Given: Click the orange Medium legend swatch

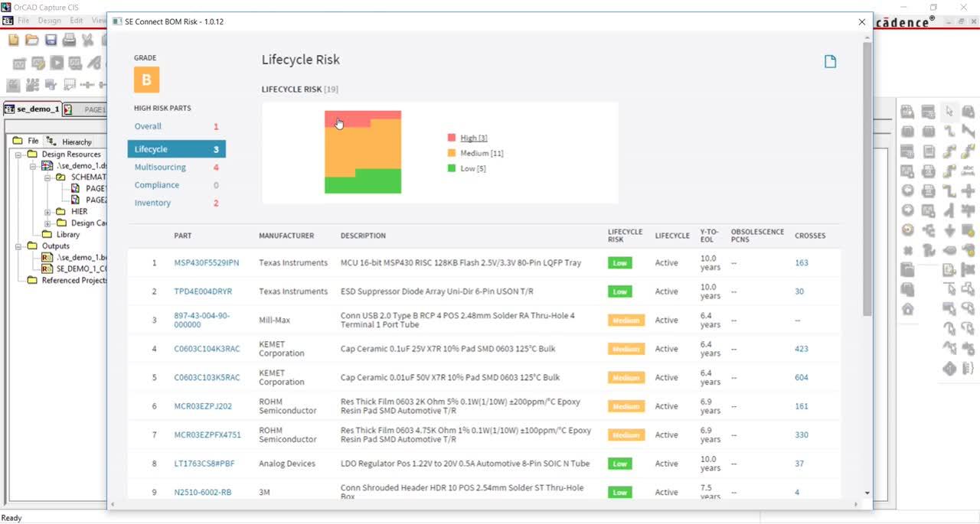Looking at the screenshot, I should pos(452,153).
